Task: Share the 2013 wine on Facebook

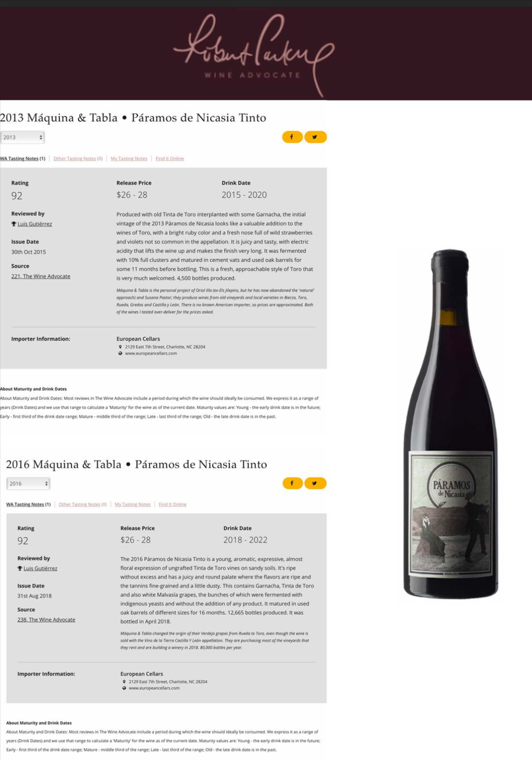Action: pyautogui.click(x=292, y=137)
